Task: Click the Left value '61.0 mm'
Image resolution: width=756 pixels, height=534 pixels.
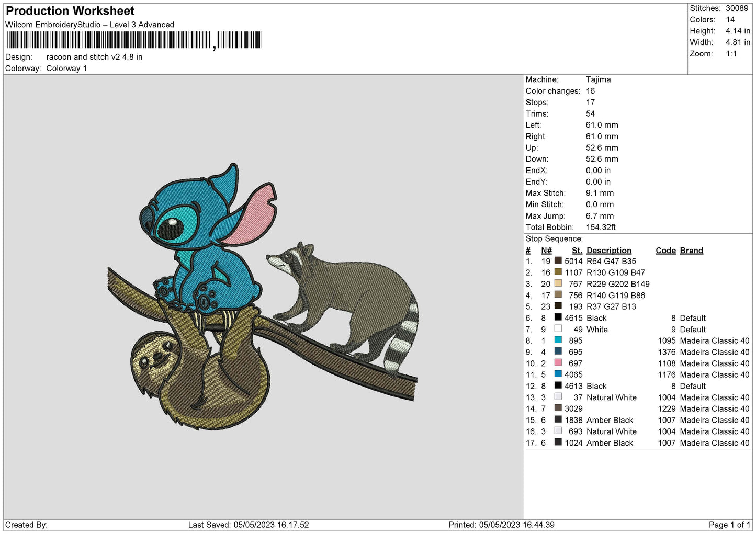Action: tap(602, 125)
